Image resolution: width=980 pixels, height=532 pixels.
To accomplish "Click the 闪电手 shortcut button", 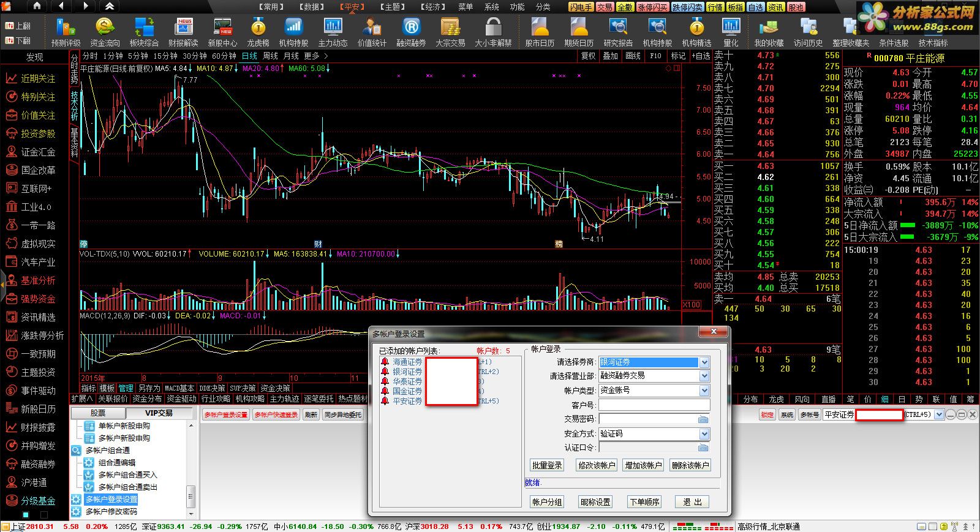I will (x=581, y=7).
